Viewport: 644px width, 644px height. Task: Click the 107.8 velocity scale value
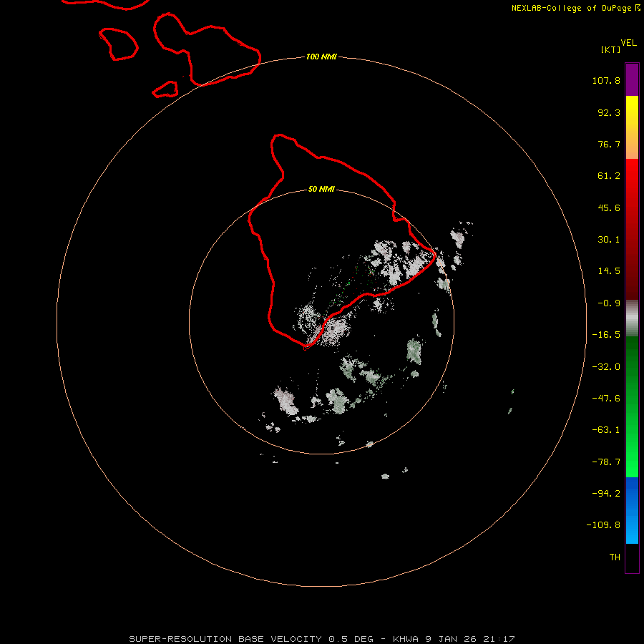click(x=606, y=80)
